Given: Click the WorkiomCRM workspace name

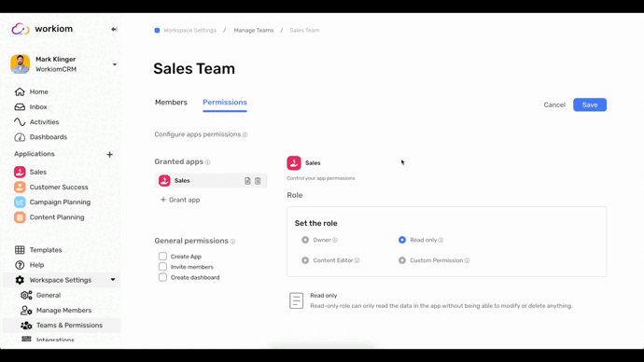Looking at the screenshot, I should tap(56, 69).
